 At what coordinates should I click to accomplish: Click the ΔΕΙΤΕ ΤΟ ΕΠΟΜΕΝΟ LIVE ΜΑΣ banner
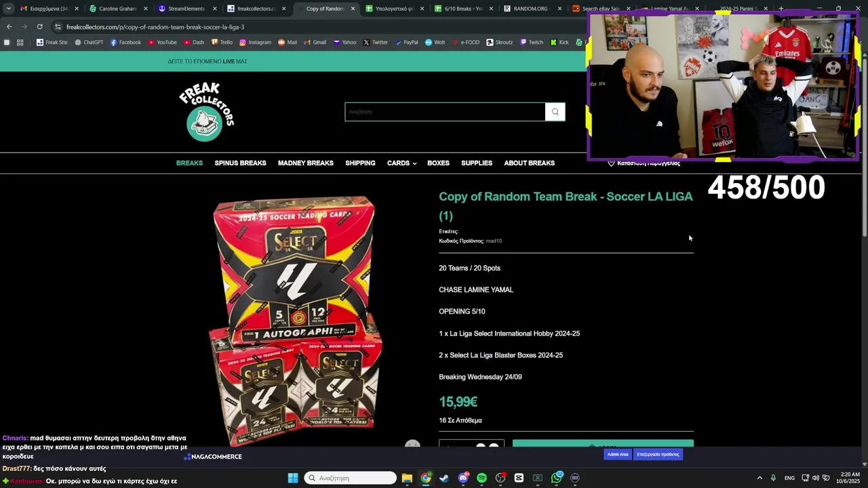(208, 61)
